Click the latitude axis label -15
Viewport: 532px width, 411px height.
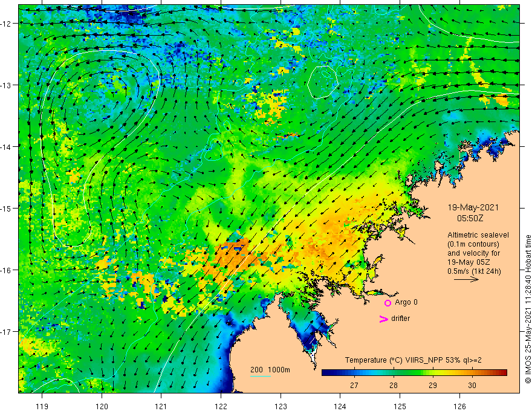[x=6, y=209]
